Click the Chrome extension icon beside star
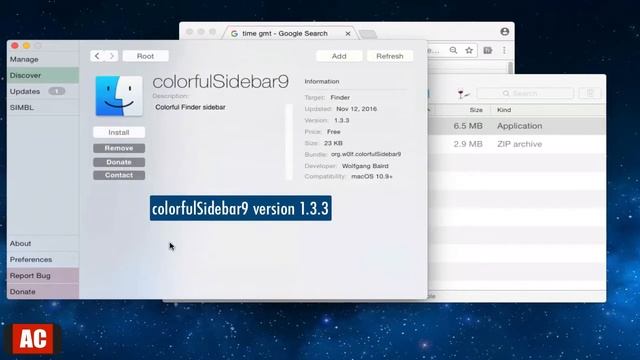This screenshot has width=640, height=360. 488,50
